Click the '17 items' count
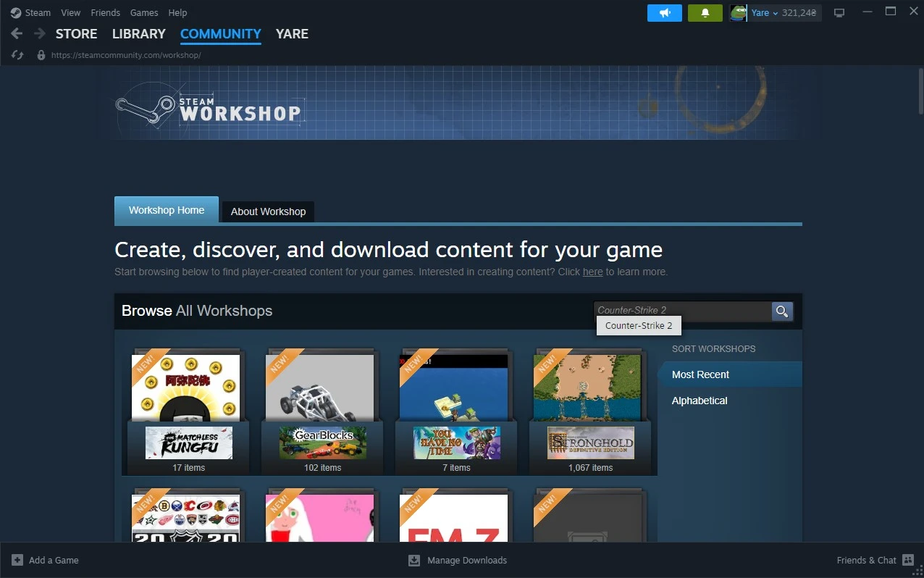 click(x=188, y=468)
